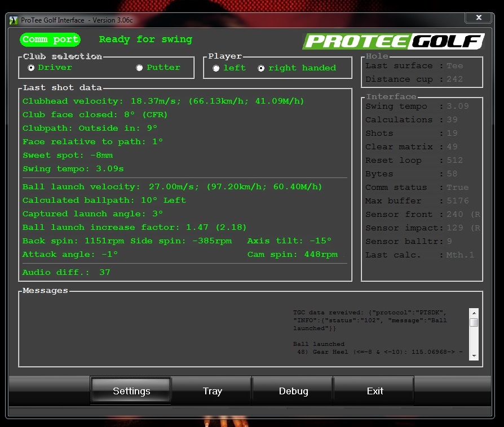Click 'Ball launch increase factor: 1.47' line
Screen dimensions: 504x427
coord(134,227)
